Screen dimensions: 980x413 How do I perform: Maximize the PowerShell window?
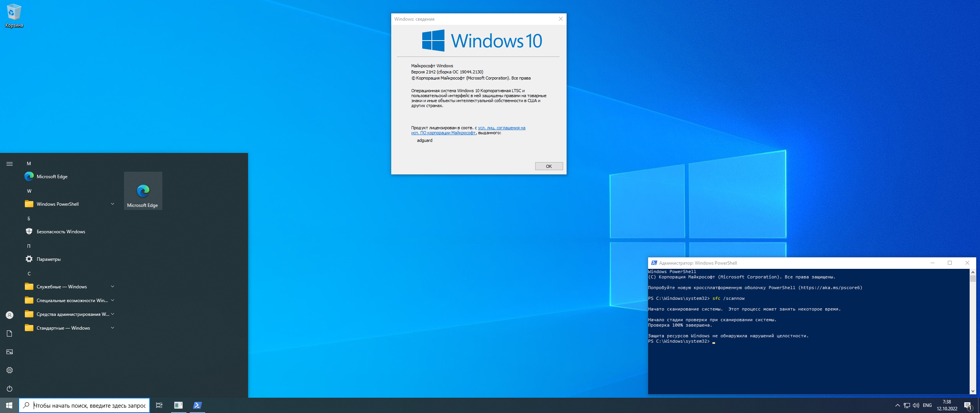pyautogui.click(x=950, y=263)
